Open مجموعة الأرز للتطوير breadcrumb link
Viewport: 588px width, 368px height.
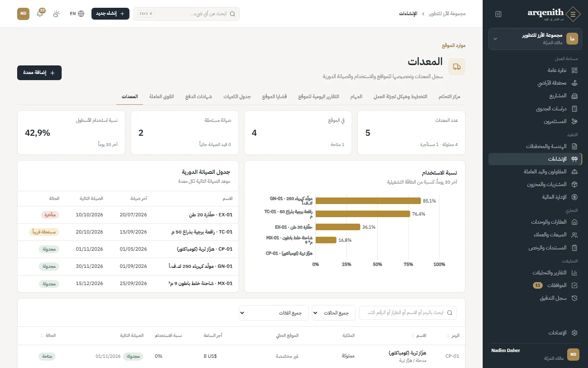point(447,14)
